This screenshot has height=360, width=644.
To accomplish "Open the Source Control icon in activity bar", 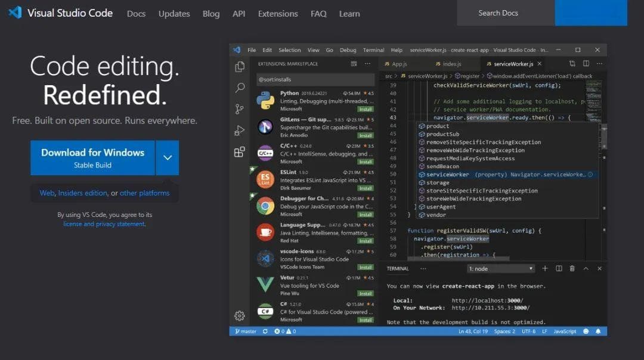I will 240,109.
